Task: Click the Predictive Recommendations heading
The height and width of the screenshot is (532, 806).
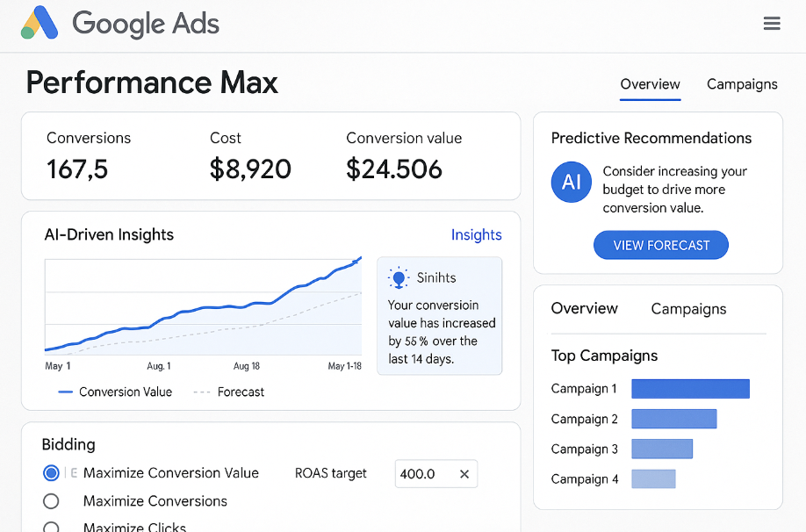Action: tap(651, 139)
